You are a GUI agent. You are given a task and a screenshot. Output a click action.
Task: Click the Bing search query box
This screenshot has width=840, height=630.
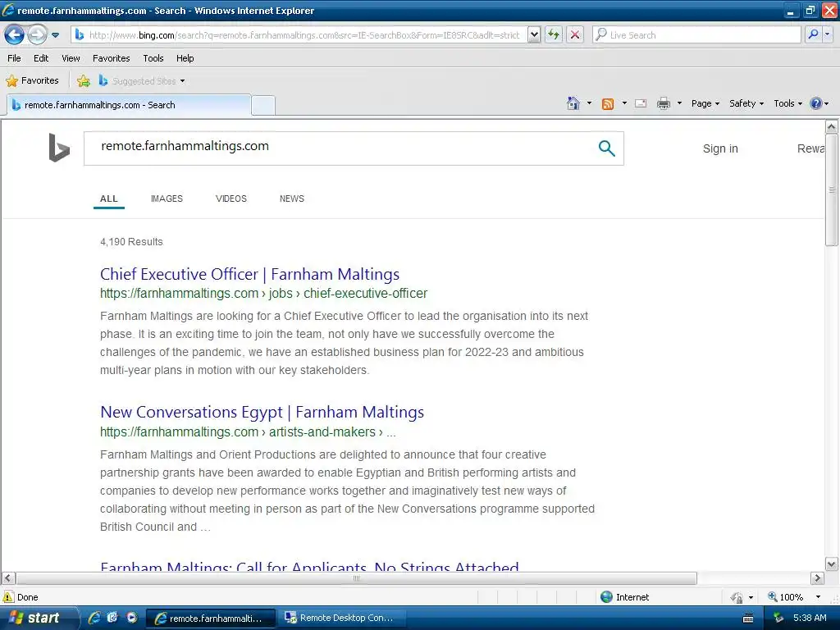point(343,148)
